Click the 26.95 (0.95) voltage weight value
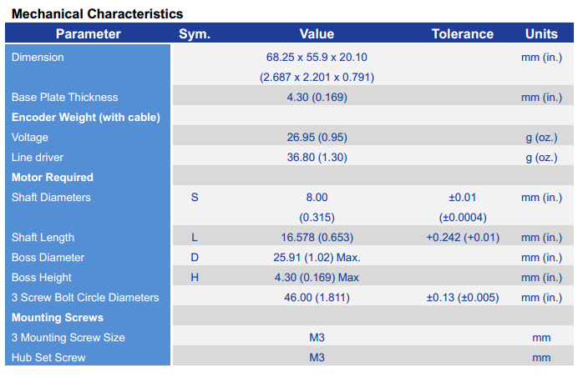 tap(317, 138)
